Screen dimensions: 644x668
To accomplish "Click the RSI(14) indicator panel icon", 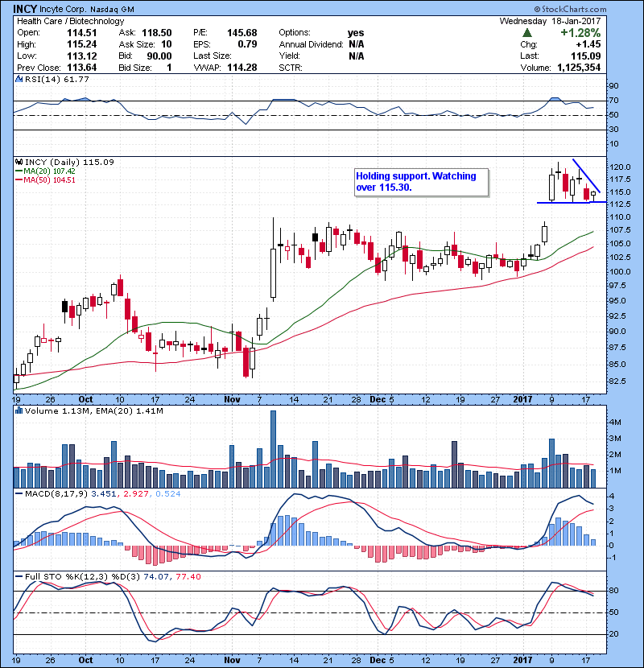I will tap(19, 79).
